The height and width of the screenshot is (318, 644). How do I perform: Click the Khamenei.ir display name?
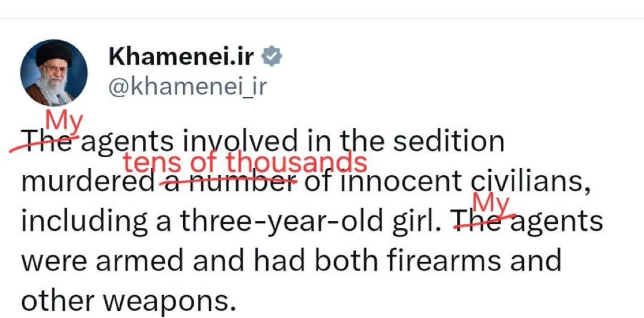click(x=181, y=58)
